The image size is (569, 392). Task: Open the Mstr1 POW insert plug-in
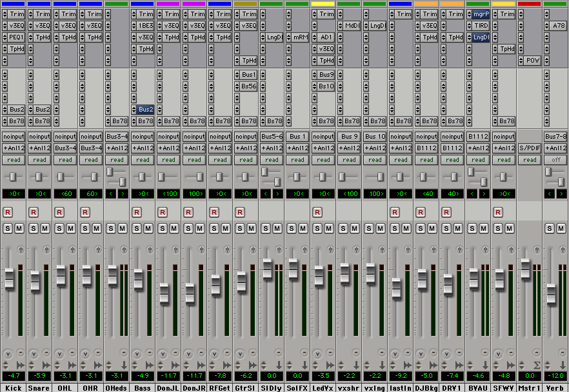point(533,60)
